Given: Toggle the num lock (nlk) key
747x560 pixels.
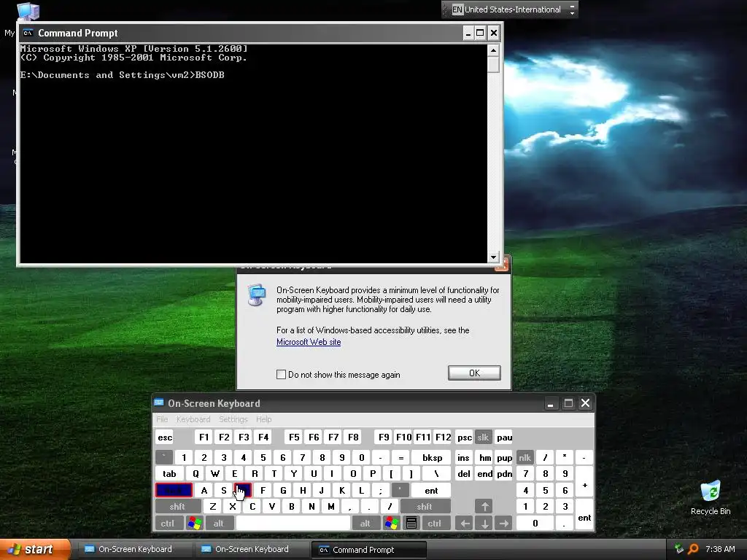Looking at the screenshot, I should click(x=525, y=458).
